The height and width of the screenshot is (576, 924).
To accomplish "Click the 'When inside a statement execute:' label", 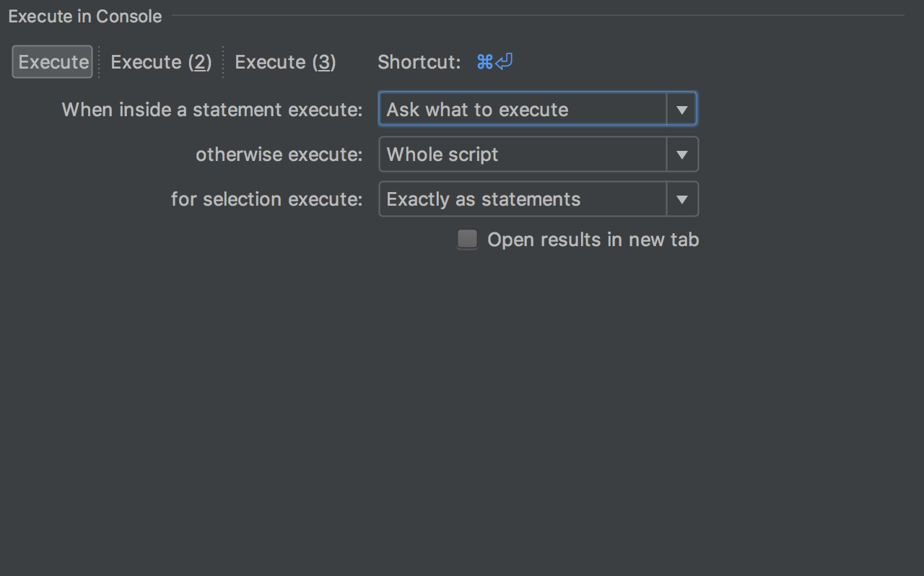I will (x=212, y=110).
